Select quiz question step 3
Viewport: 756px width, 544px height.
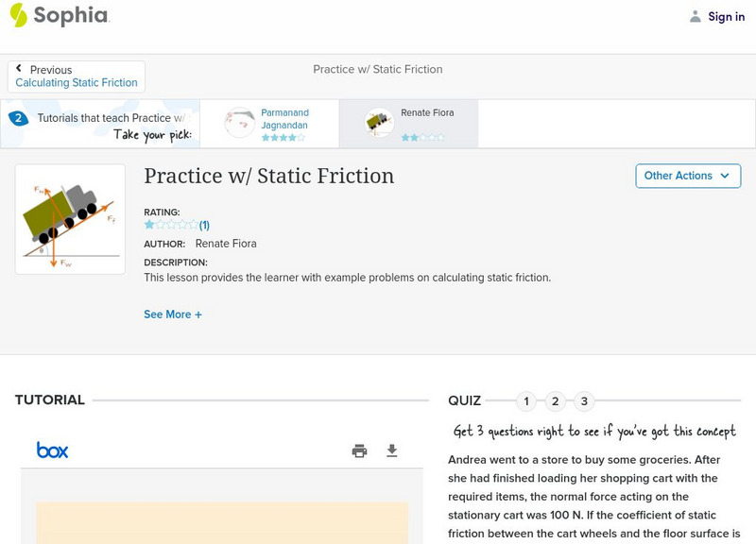point(585,401)
